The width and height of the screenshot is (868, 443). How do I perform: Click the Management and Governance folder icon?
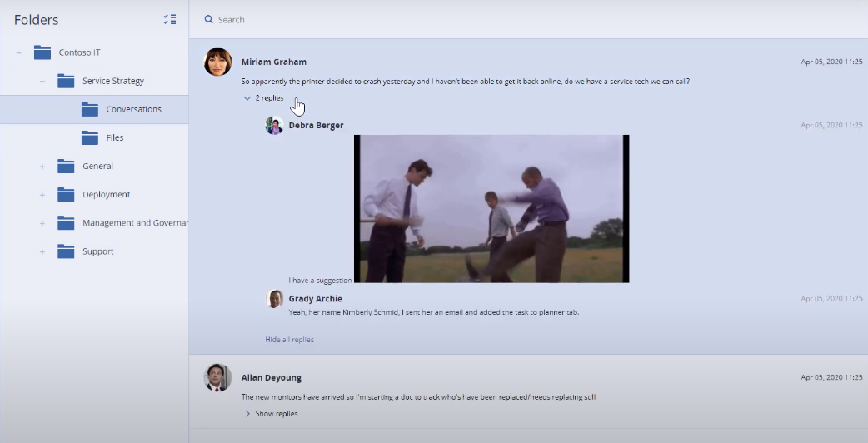tap(66, 223)
